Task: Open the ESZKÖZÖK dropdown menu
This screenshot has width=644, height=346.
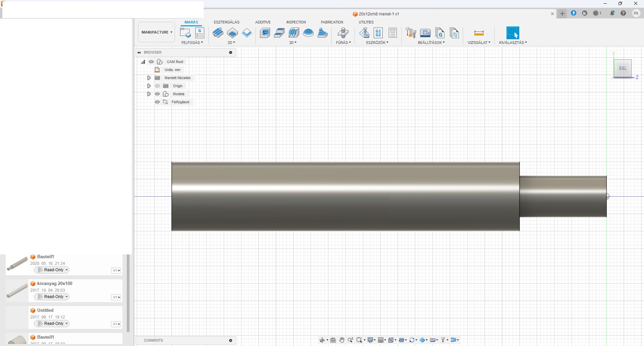Action: tap(377, 43)
